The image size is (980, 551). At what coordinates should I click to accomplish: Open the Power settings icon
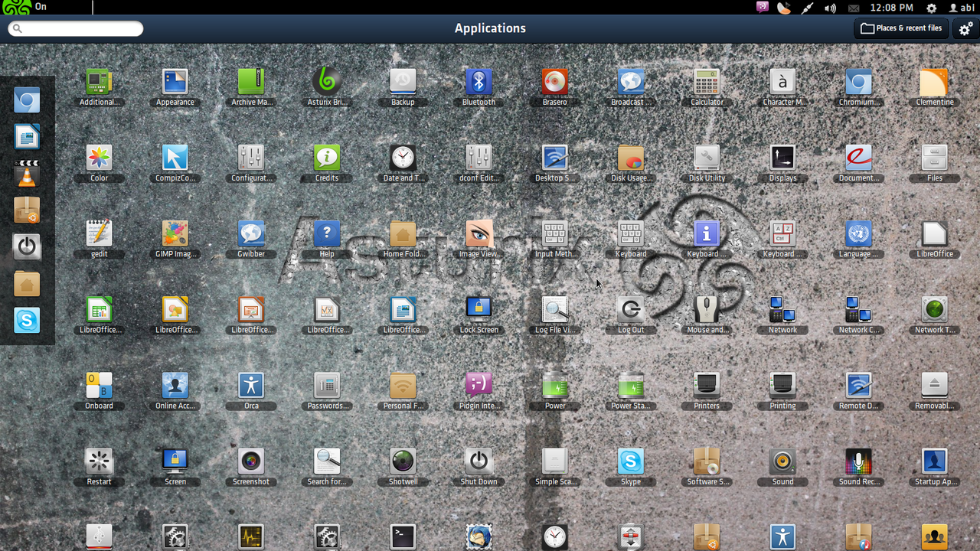[x=555, y=385]
